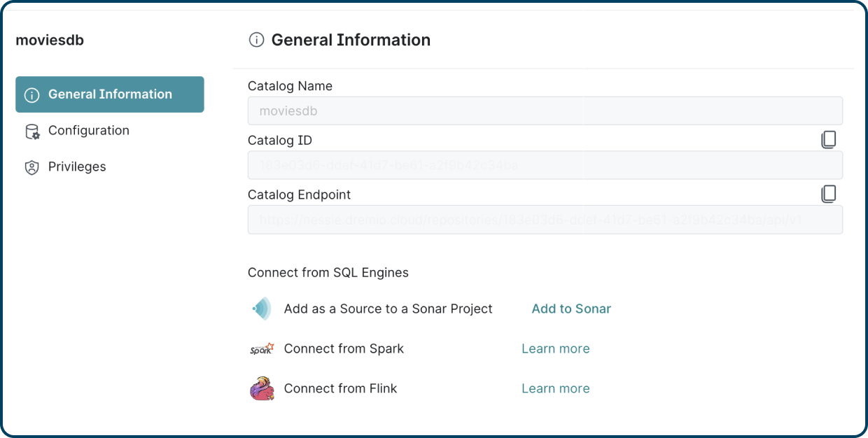Click the Catalog Name field
Viewport: 868px width, 438px height.
click(545, 111)
